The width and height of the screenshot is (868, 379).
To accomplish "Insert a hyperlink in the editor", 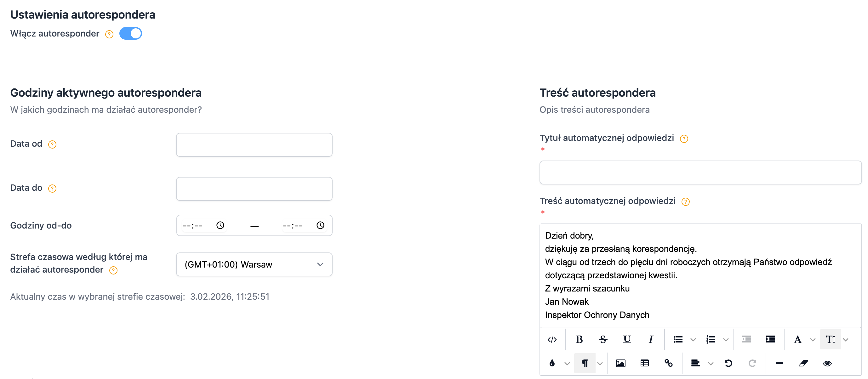I will click(669, 363).
